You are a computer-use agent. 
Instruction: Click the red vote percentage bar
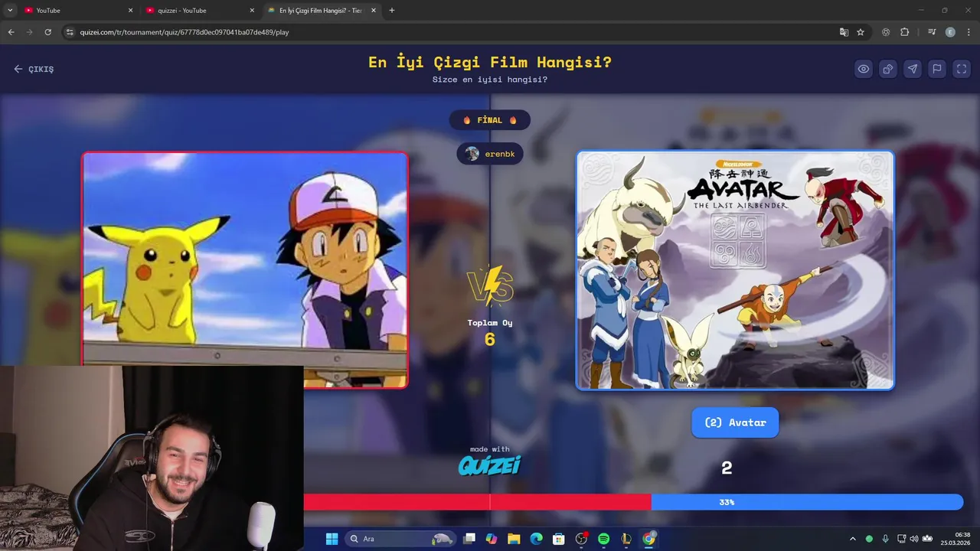click(477, 502)
